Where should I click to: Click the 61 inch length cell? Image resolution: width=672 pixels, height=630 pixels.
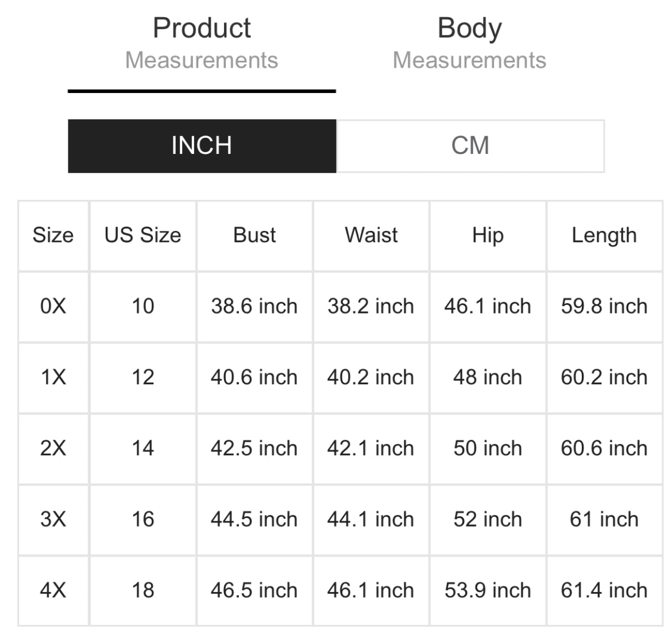[604, 519]
